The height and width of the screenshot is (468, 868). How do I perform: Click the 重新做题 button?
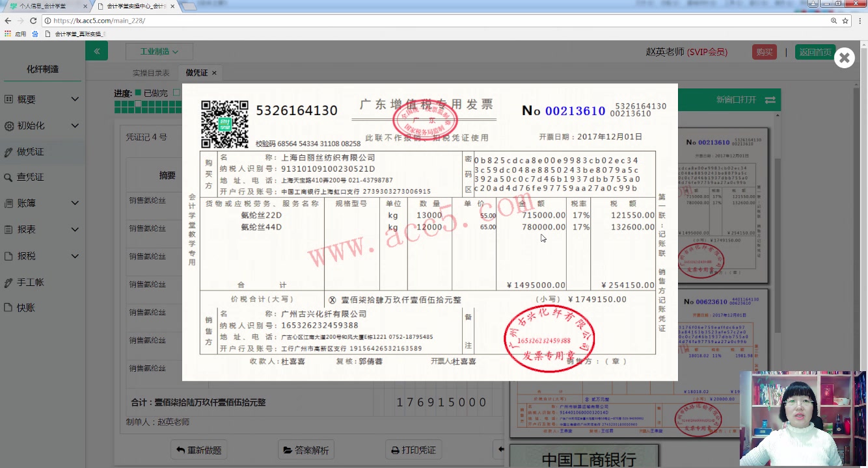[x=200, y=450]
